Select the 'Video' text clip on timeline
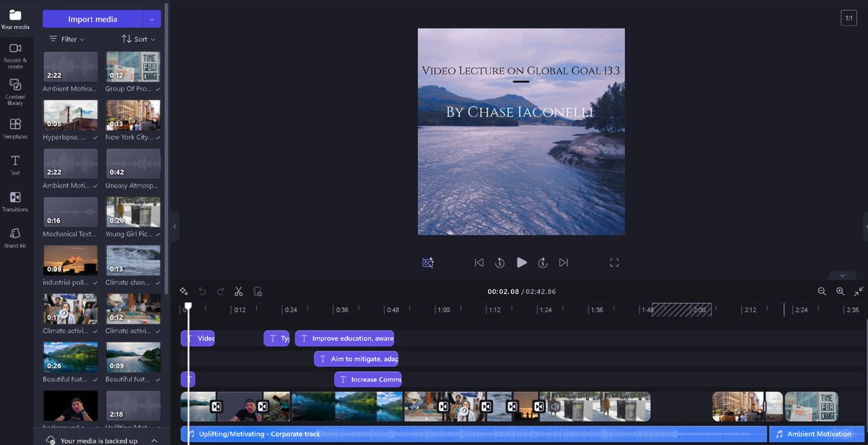 coord(197,338)
